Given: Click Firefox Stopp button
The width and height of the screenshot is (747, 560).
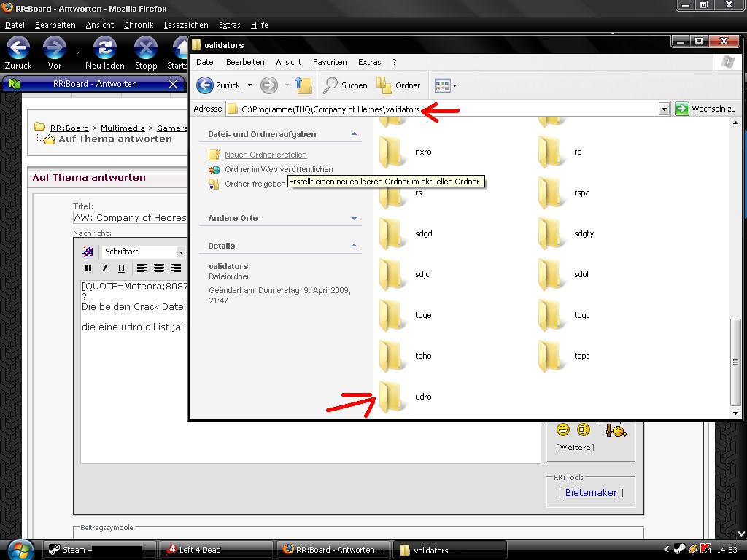Looking at the screenshot, I should pyautogui.click(x=146, y=53).
